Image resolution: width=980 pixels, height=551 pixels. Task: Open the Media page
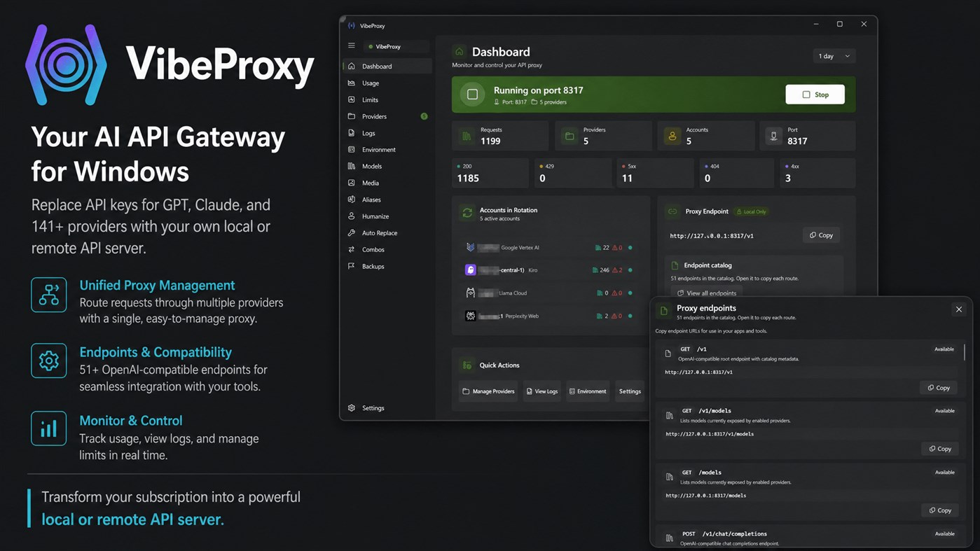387,183
